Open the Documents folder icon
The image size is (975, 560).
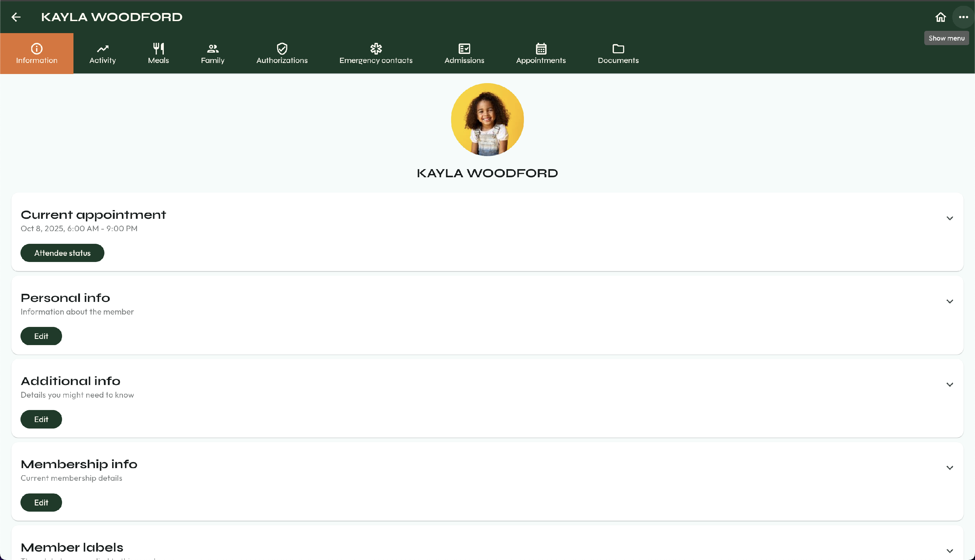(618, 48)
